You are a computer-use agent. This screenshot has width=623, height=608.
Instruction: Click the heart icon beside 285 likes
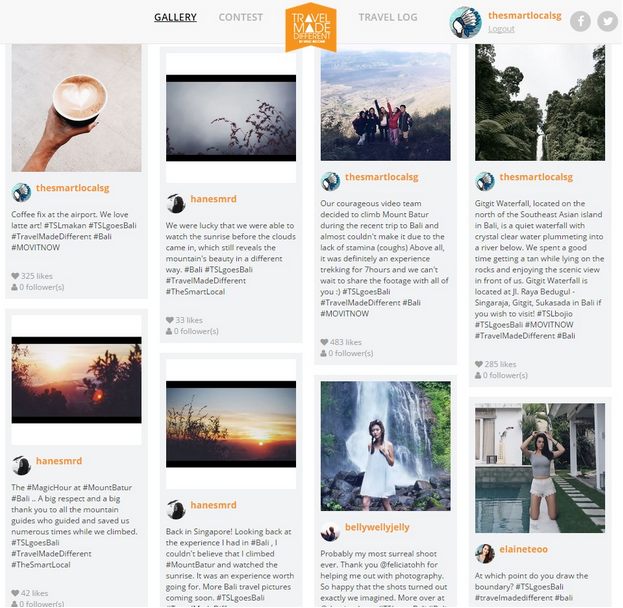[479, 364]
